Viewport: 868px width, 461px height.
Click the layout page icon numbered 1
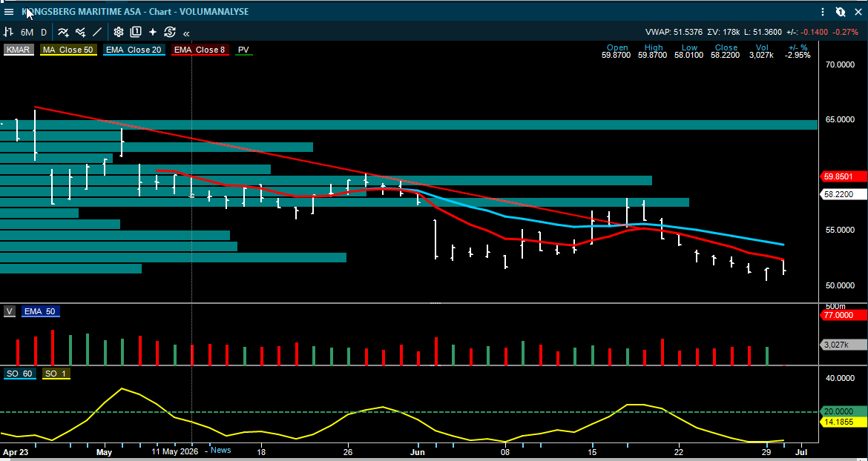(x=136, y=32)
